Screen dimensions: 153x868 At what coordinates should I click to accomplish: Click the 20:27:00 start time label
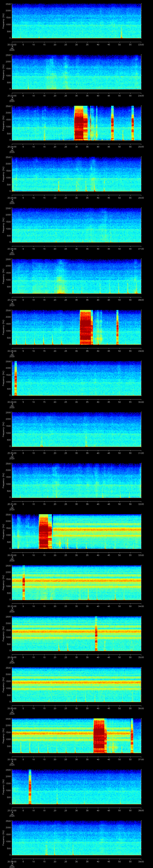tap(12, 300)
